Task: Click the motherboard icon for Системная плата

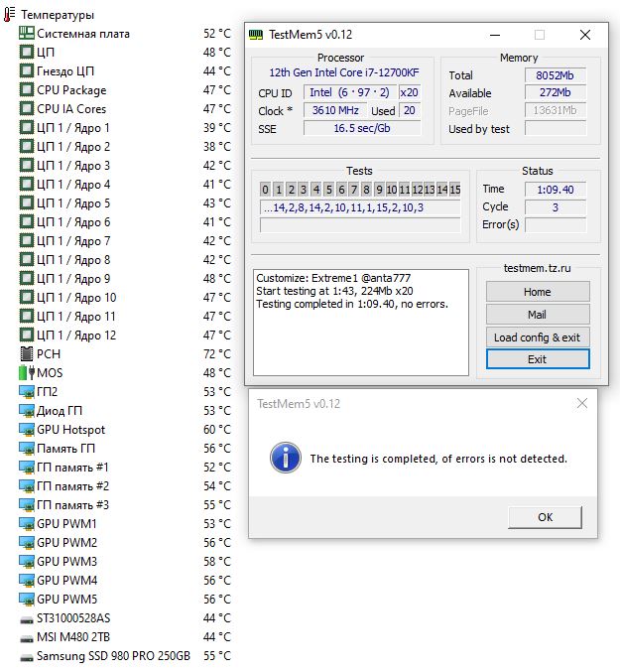Action: 27,34
